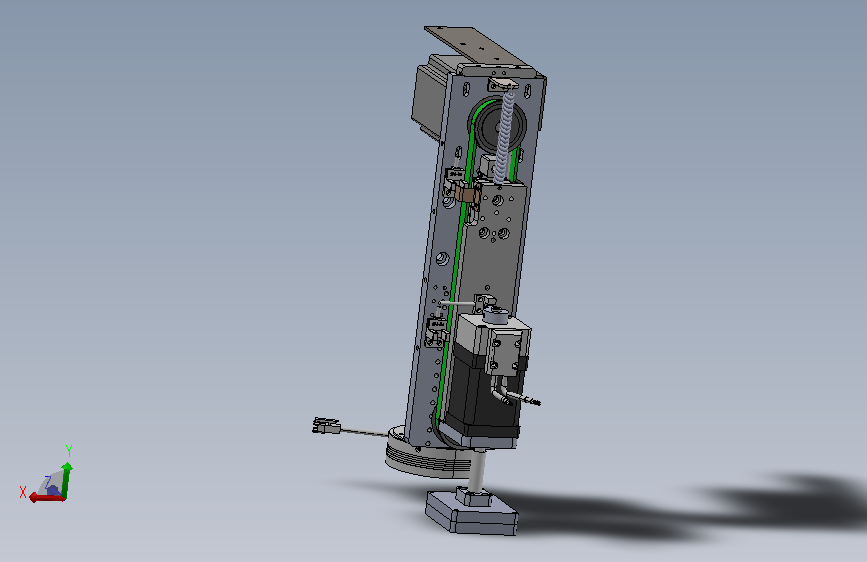867x562 pixels.
Task: Select the vertical shaft above the foot block
Action: point(477,470)
